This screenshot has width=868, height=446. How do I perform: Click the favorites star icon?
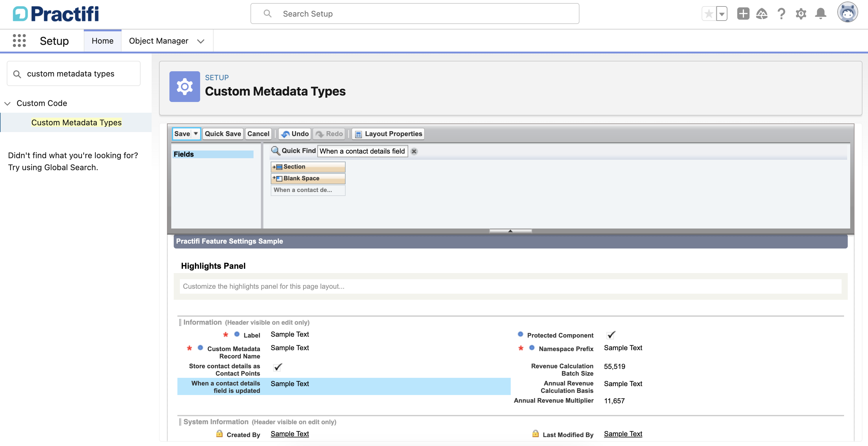[x=709, y=14]
